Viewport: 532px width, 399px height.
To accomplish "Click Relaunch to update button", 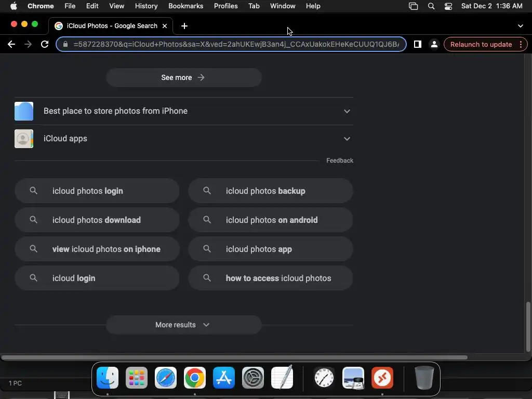I will pos(481,45).
